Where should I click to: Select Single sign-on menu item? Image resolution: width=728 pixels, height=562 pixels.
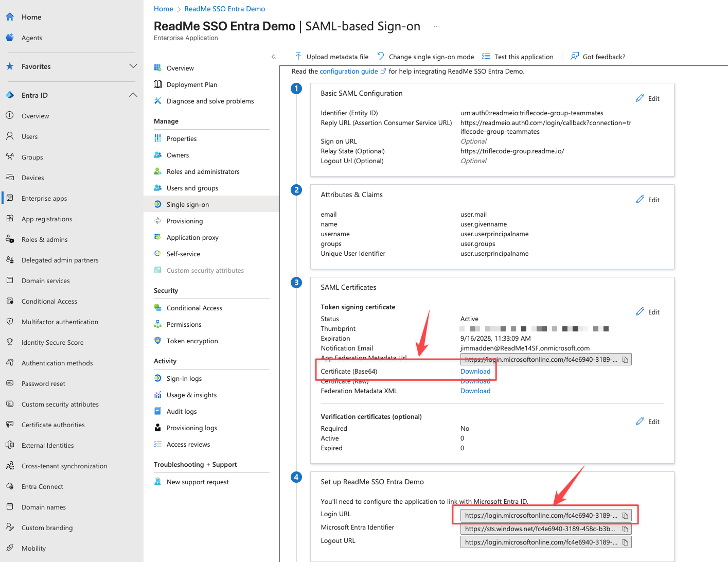coord(211,204)
